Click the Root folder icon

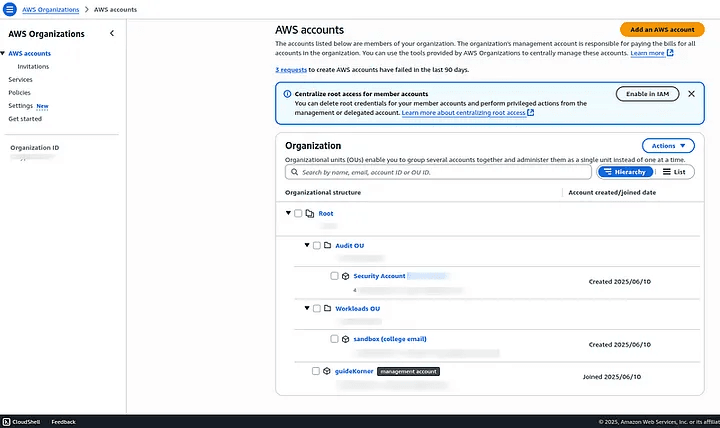[310, 214]
